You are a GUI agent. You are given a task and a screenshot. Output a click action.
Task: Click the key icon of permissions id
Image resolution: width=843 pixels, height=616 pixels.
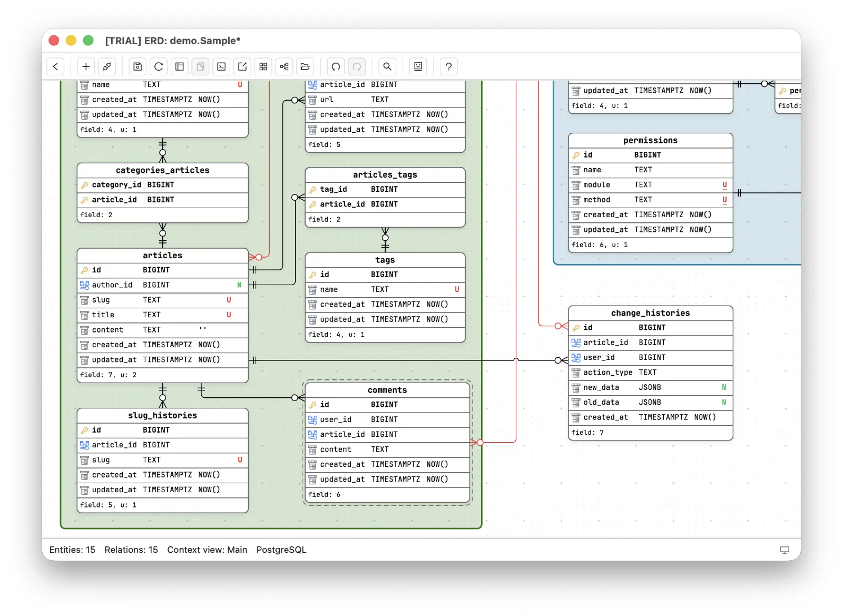576,155
